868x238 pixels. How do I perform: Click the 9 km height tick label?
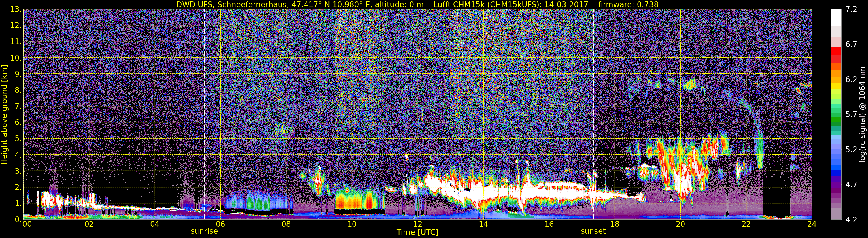click(18, 74)
